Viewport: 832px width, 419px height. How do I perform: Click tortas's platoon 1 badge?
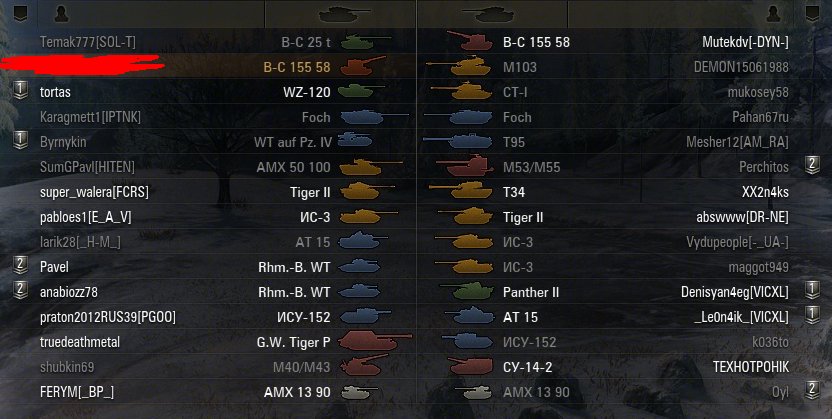[x=20, y=91]
